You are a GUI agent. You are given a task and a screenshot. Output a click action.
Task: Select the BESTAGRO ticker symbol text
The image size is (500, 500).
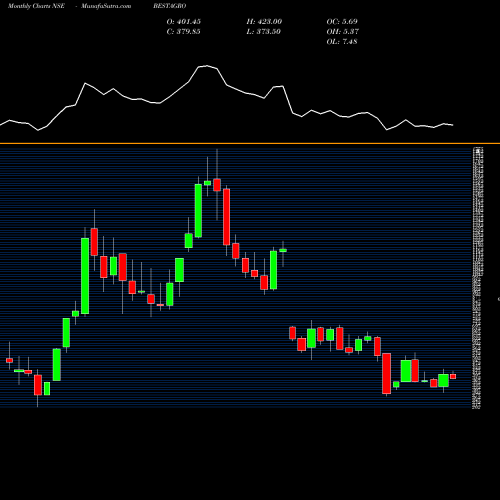pyautogui.click(x=170, y=6)
